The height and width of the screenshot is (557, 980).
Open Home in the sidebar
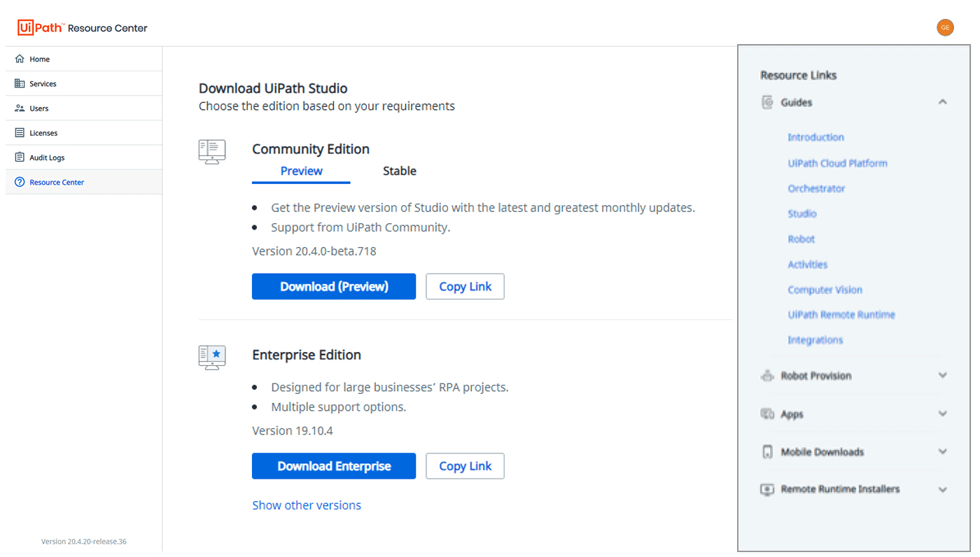(x=84, y=59)
